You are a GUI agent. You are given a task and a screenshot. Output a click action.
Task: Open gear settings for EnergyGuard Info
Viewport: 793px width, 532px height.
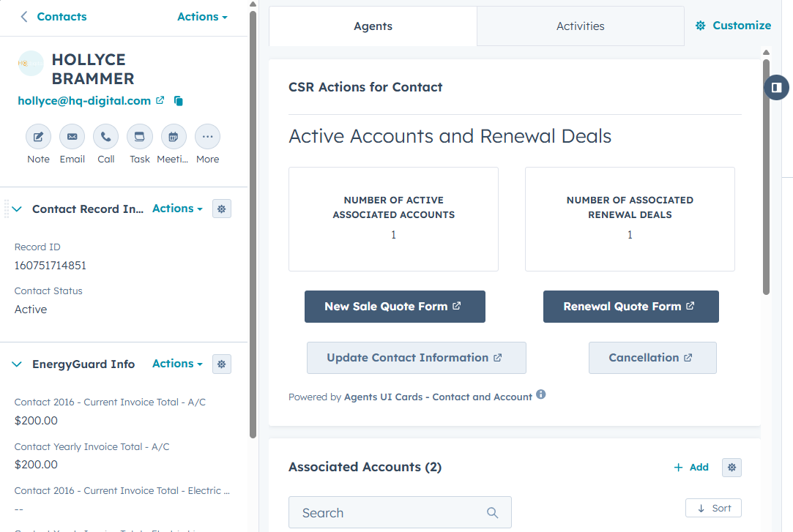pos(222,364)
